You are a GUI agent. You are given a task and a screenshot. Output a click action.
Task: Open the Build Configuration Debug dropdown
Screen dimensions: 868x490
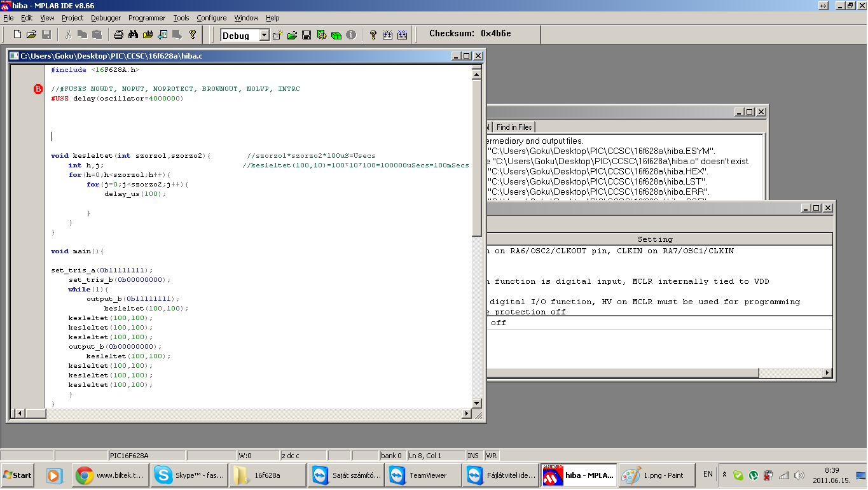pyautogui.click(x=265, y=36)
